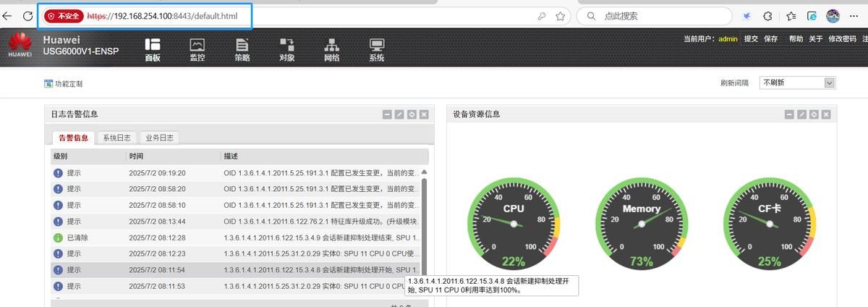Open the 面板 dashboard nav icon
The width and height of the screenshot is (868, 307).
point(152,49)
